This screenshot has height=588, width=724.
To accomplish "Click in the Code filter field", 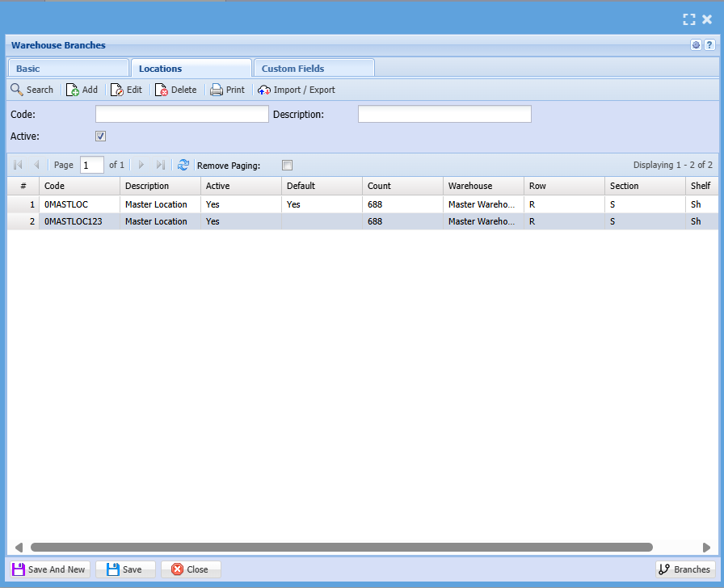I will pos(182,115).
